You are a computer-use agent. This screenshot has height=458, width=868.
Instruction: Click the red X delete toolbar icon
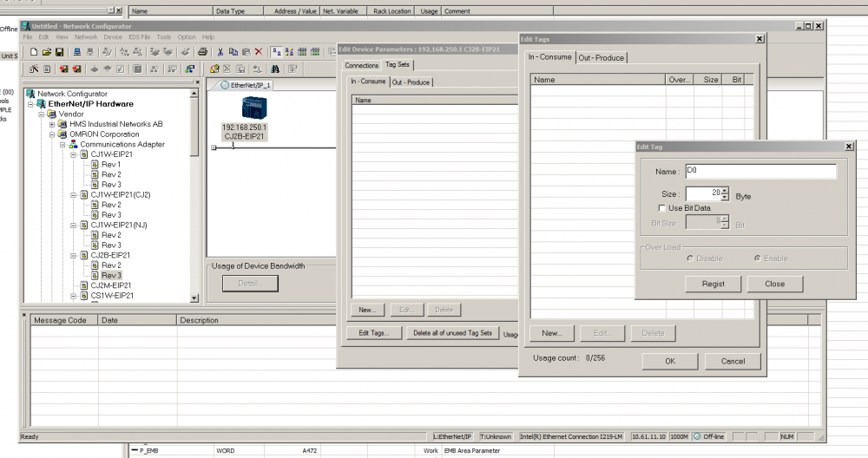tap(259, 52)
